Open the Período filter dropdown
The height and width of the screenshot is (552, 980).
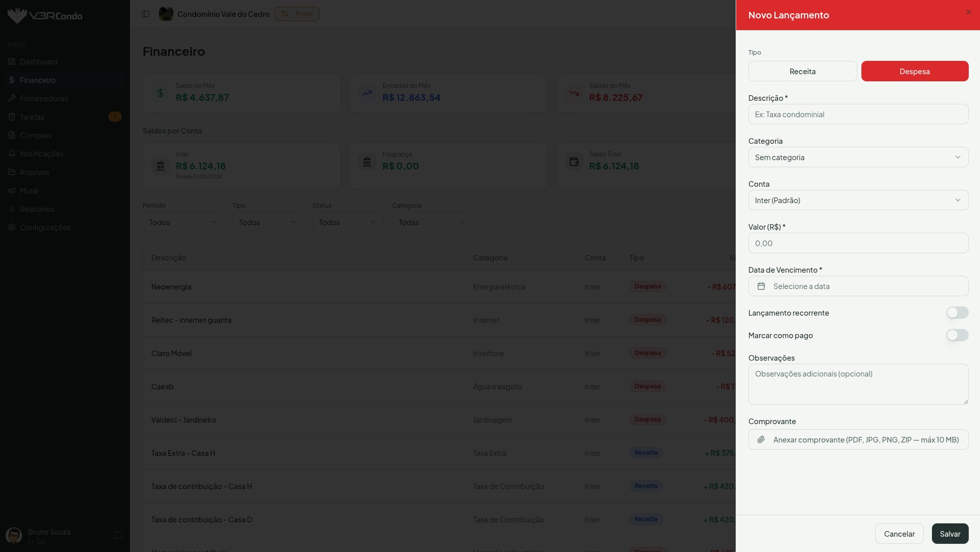pyautogui.click(x=183, y=222)
